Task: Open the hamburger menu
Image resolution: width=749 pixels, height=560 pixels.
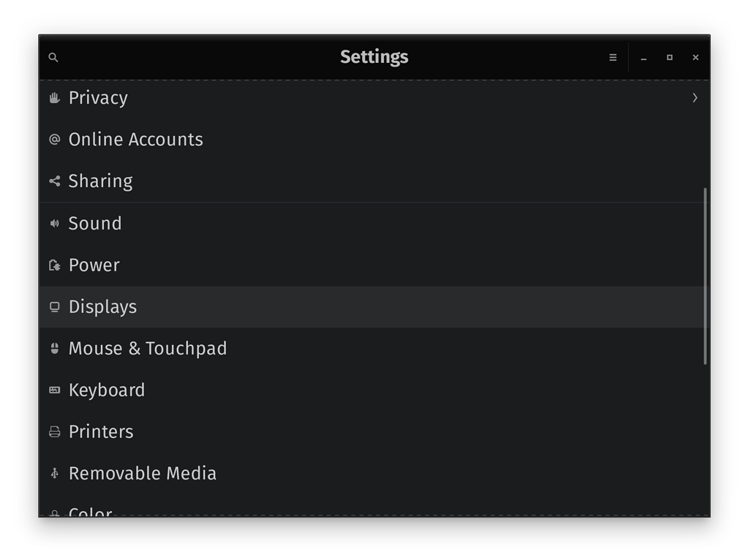Action: [613, 57]
